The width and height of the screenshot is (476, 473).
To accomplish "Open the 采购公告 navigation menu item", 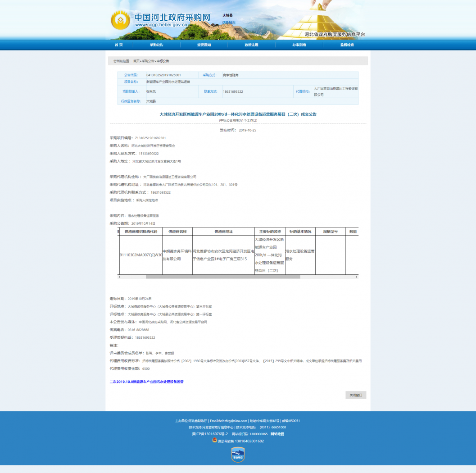I will point(157,45).
